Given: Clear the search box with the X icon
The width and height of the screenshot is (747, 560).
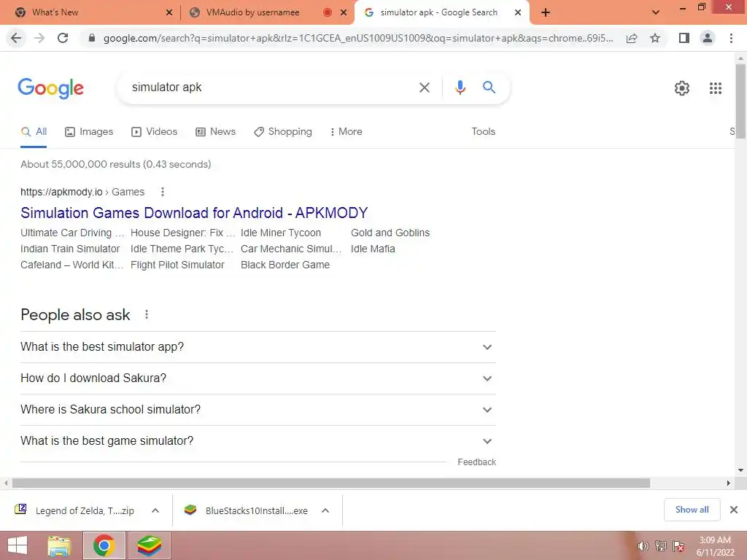Looking at the screenshot, I should pos(424,87).
